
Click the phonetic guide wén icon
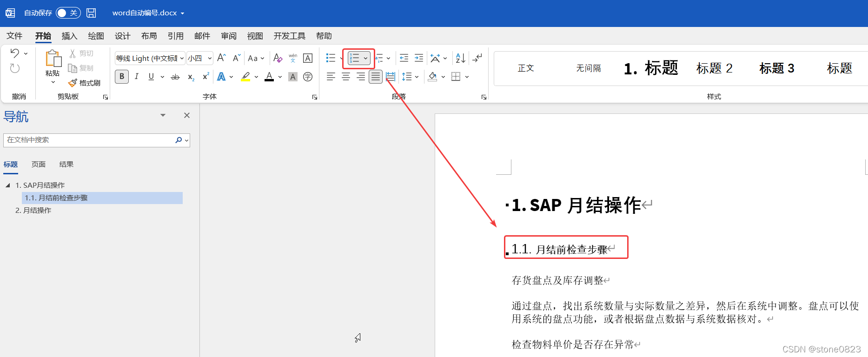293,58
